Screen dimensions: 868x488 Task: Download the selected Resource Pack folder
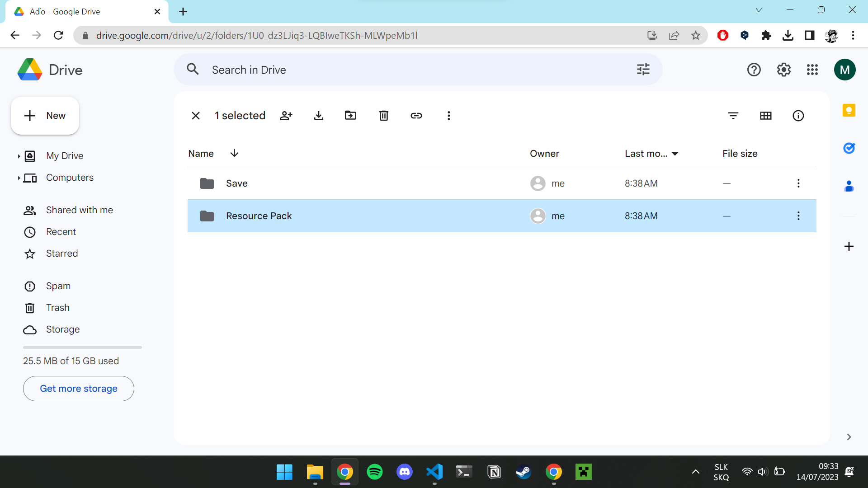319,116
